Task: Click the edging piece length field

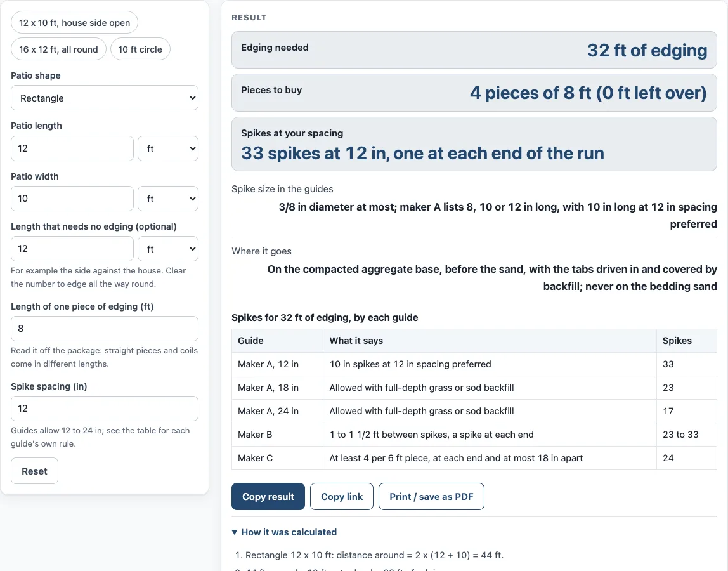Action: [x=105, y=329]
